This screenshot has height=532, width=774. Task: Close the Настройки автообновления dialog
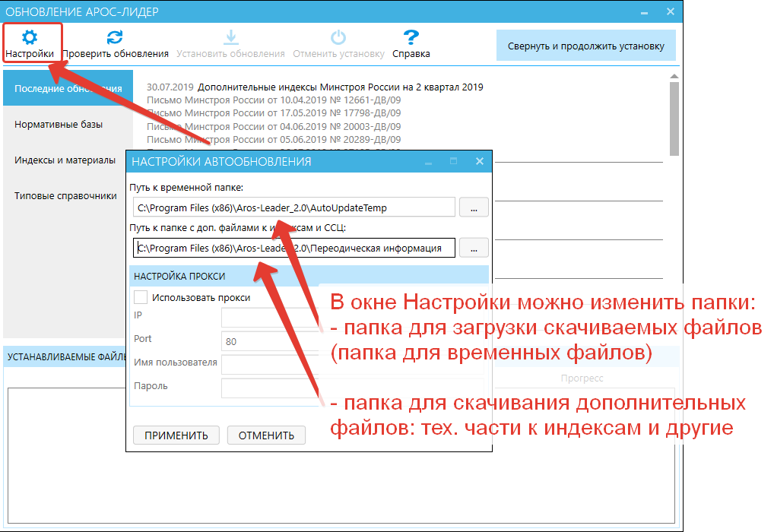tap(479, 161)
